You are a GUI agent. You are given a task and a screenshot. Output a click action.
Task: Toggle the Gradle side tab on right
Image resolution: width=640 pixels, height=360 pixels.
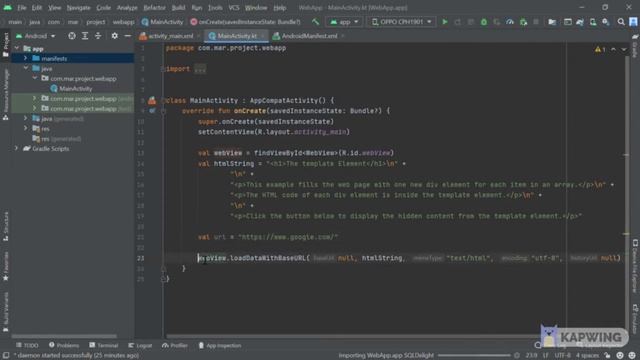pyautogui.click(x=635, y=45)
